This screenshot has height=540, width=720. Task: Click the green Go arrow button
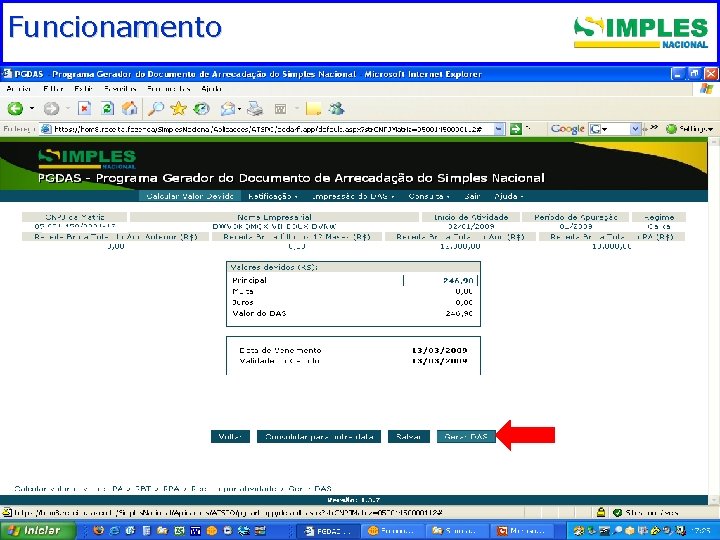[x=516, y=129]
